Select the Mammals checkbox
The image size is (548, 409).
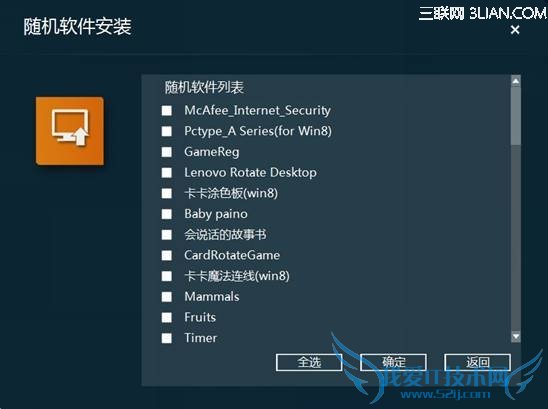[167, 297]
